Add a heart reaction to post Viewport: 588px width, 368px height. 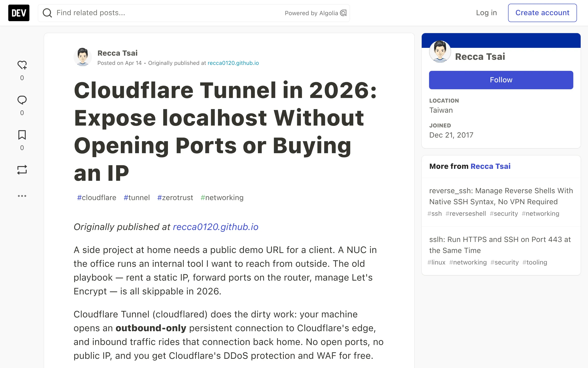pos(22,65)
